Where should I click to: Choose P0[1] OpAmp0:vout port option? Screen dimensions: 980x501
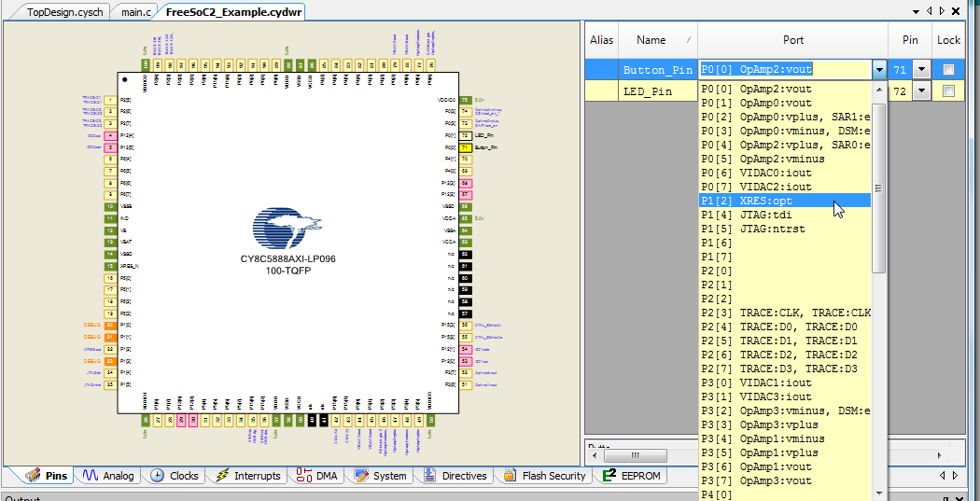[x=784, y=103]
